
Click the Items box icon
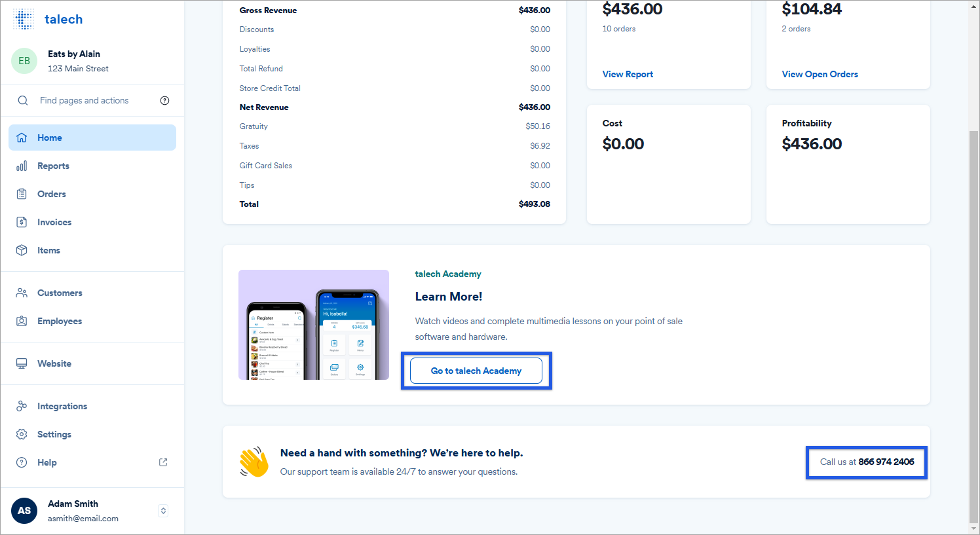pyautogui.click(x=22, y=250)
